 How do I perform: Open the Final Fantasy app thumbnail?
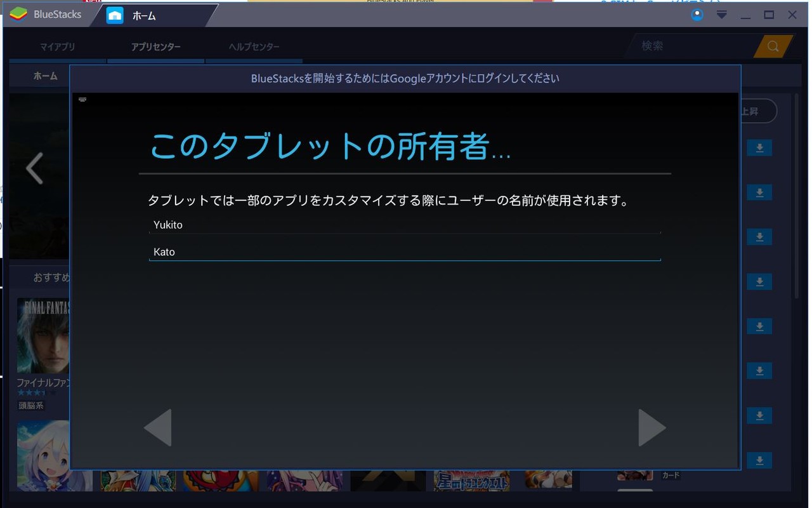coord(43,336)
